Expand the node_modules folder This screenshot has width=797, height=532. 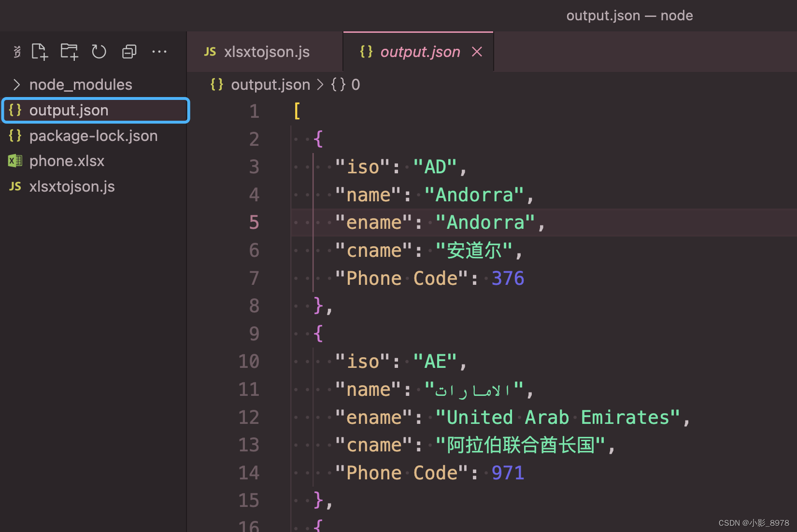point(17,84)
